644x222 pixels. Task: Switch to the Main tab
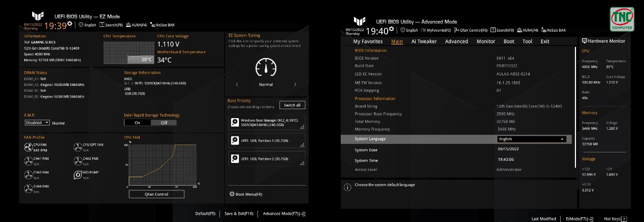(x=397, y=41)
